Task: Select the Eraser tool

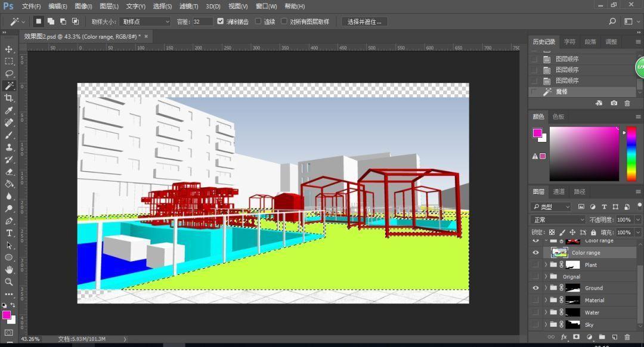Action: coord(9,172)
